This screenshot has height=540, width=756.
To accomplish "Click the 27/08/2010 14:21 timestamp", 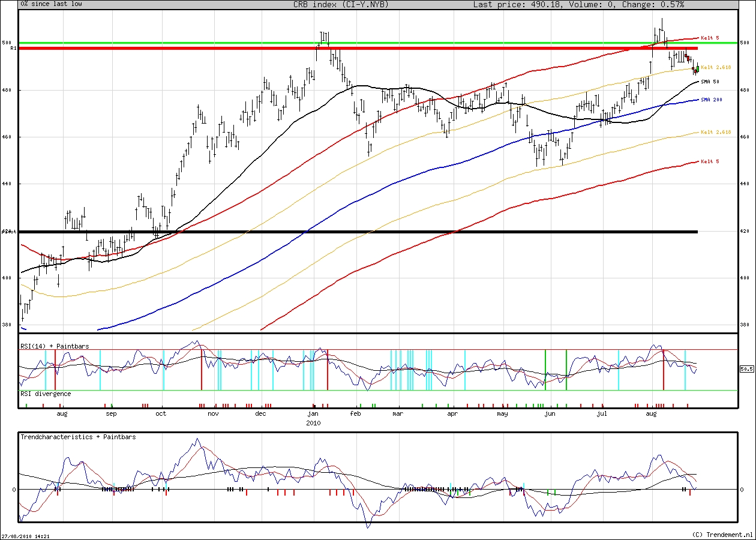I will pos(25,536).
